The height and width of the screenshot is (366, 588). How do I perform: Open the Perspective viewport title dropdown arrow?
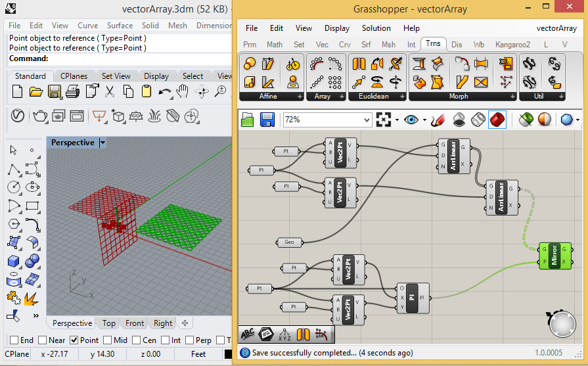point(102,143)
